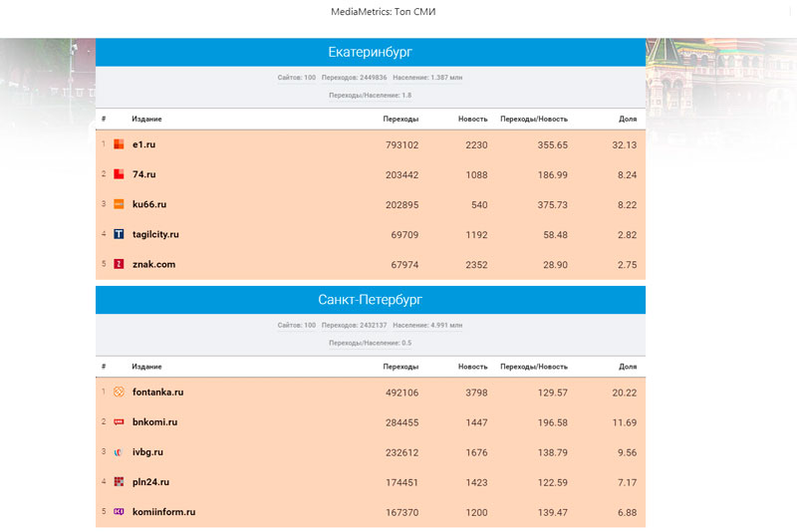797x532 pixels.
Task: Open the e1.ru publication link
Action: pyautogui.click(x=143, y=144)
